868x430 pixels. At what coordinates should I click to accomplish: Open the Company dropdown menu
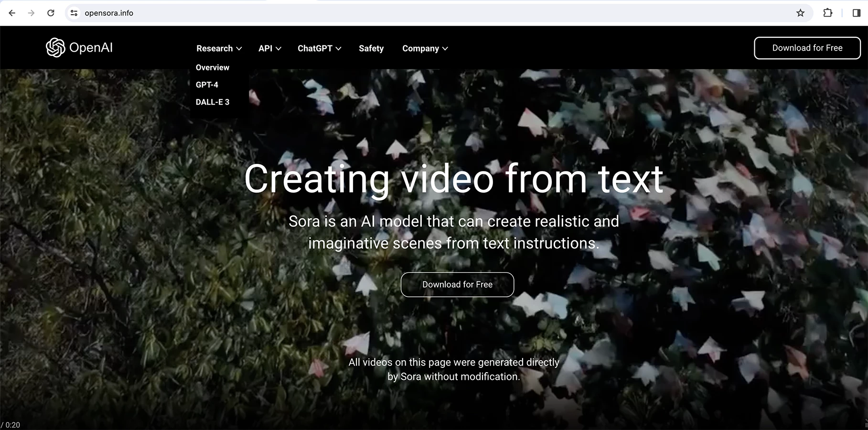point(425,48)
